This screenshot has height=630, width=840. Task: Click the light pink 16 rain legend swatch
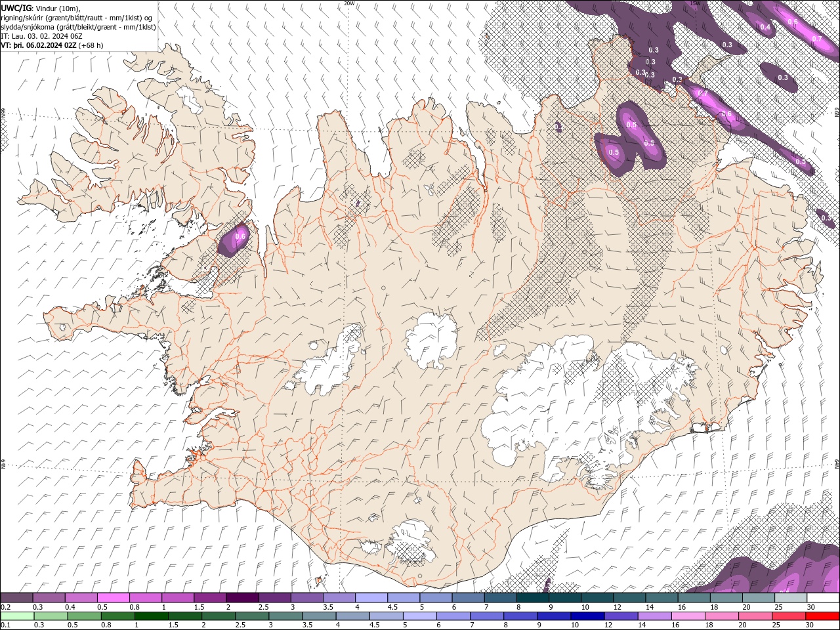(688, 616)
